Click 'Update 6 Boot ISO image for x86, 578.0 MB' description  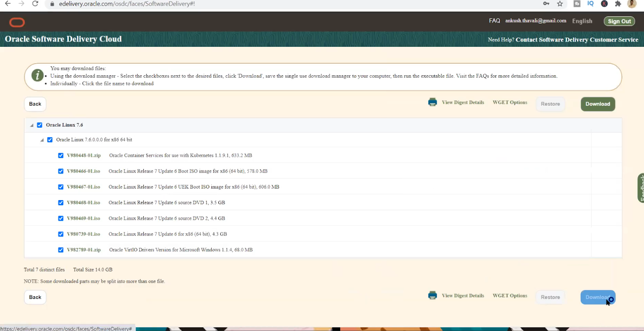tap(188, 171)
